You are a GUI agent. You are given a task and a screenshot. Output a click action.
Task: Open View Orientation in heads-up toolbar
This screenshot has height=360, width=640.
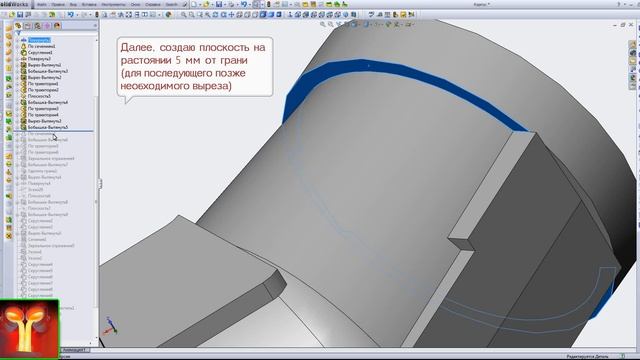tap(354, 24)
